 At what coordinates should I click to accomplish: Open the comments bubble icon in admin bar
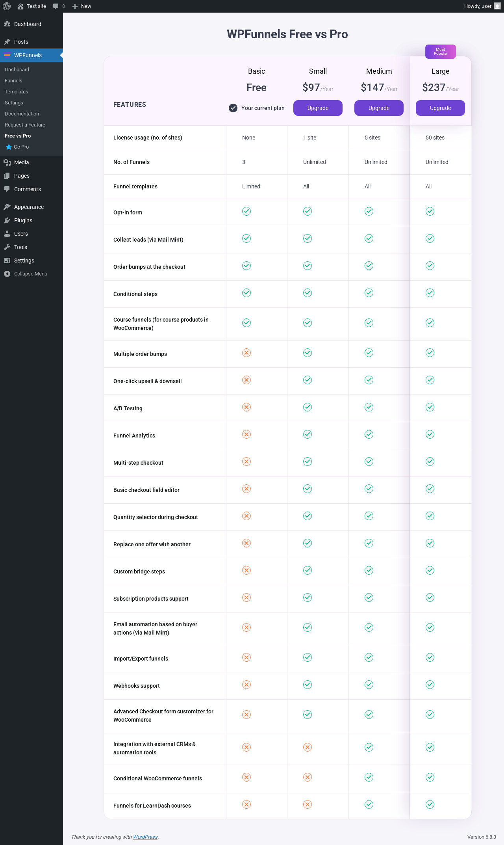pos(56,6)
